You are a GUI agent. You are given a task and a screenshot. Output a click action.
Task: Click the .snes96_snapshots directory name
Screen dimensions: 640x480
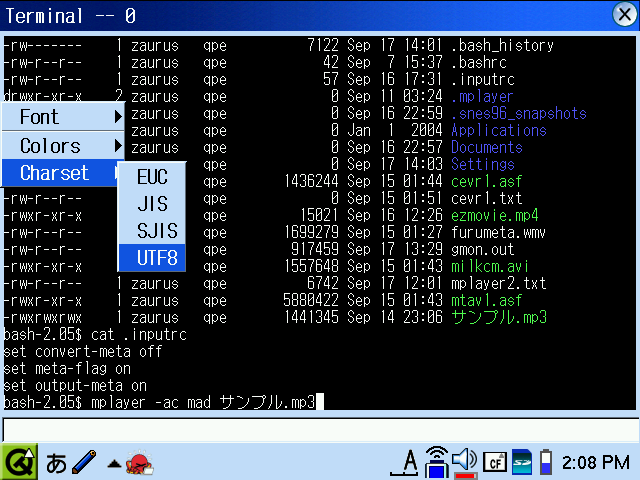coord(519,113)
